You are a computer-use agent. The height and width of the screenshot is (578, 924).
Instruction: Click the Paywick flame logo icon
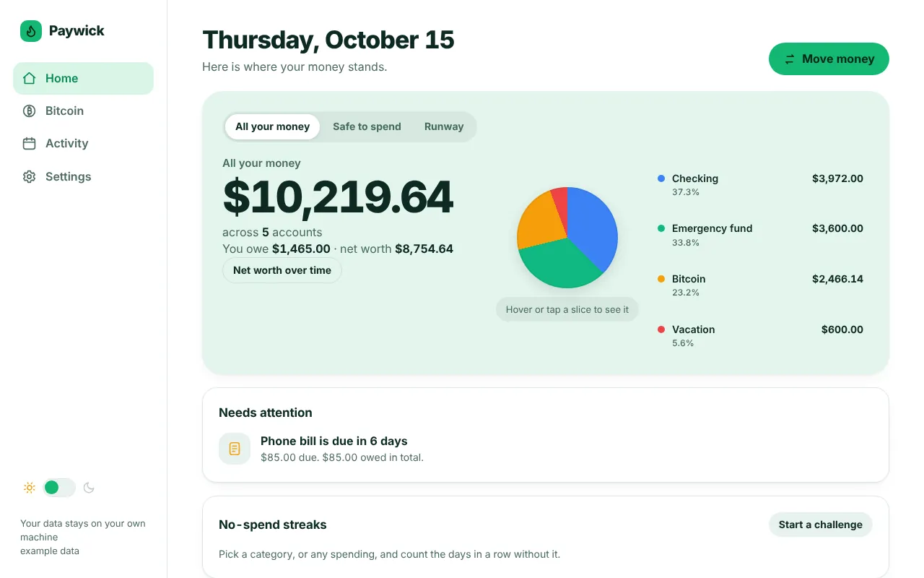[31, 31]
